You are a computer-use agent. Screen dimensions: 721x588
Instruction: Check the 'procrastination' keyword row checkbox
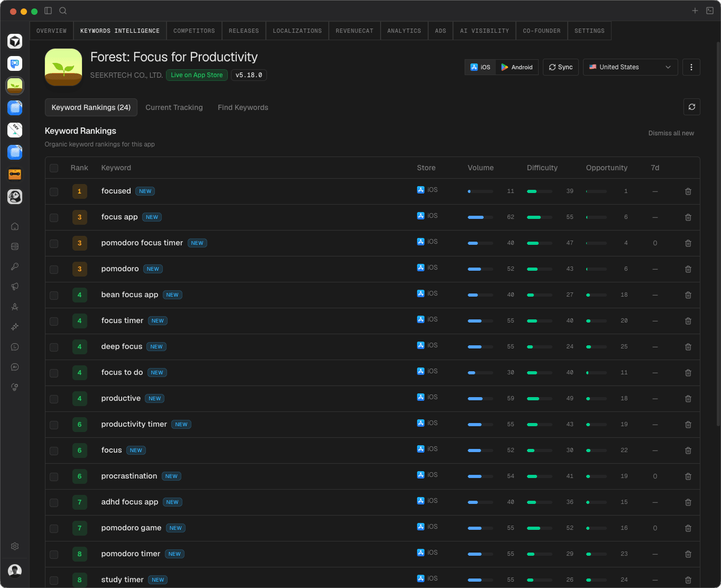tap(54, 476)
